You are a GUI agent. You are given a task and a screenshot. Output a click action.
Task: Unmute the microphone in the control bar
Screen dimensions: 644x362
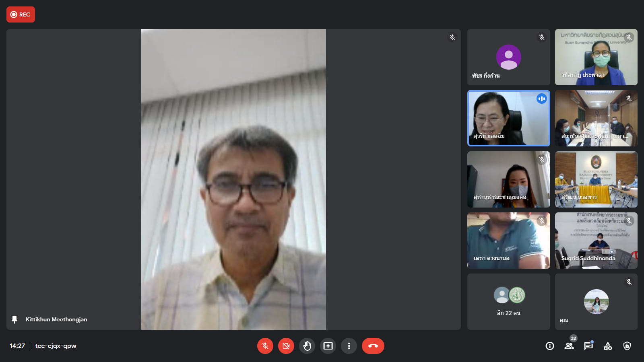pyautogui.click(x=265, y=346)
